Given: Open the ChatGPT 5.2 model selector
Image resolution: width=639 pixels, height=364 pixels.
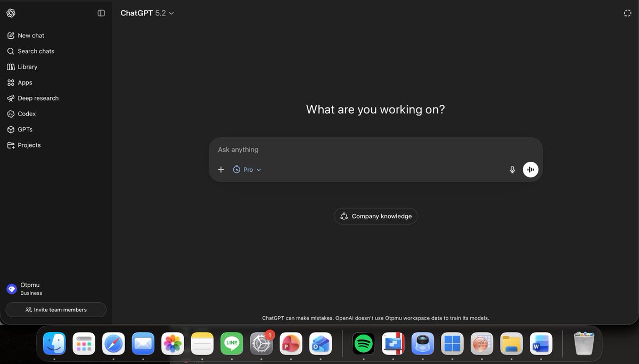Looking at the screenshot, I should (x=148, y=13).
